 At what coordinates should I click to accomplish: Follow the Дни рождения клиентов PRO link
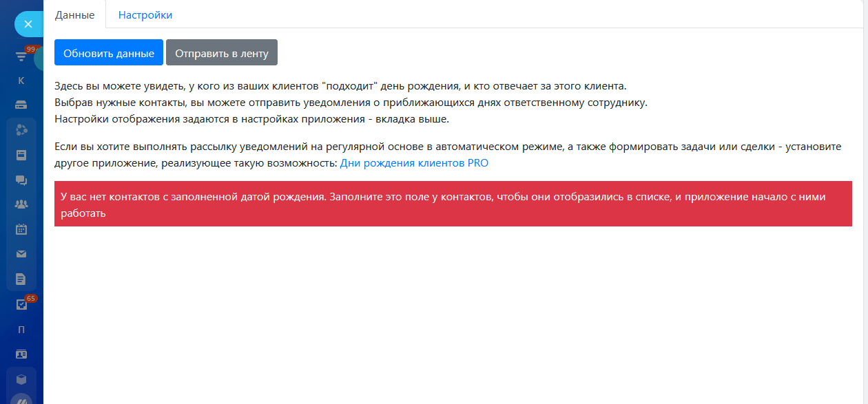click(x=414, y=163)
